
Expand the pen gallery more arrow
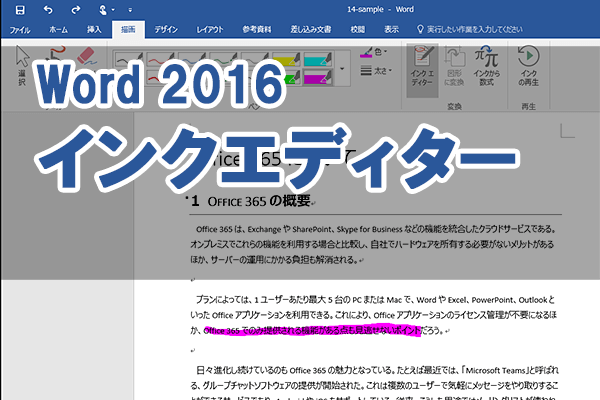tap(342, 69)
